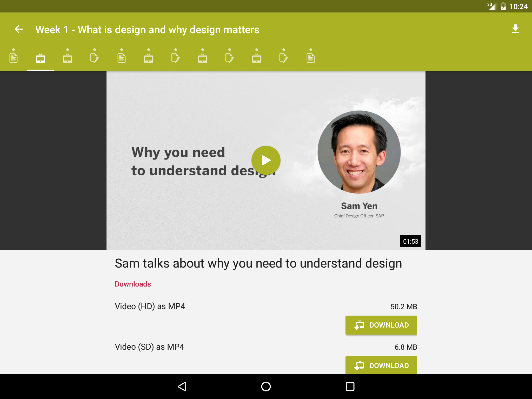Viewport: 532px width, 399px height.
Task: Tap the 3G signal indicator
Action: click(x=492, y=6)
